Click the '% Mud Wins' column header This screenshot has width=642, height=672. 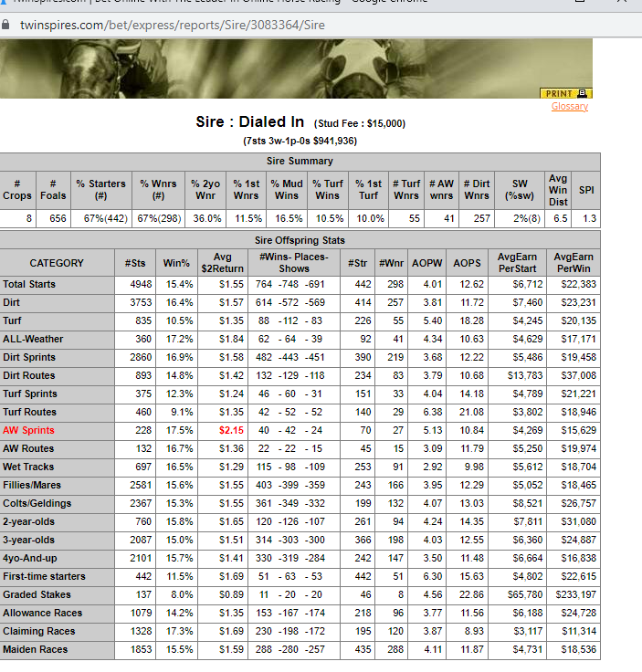point(287,190)
